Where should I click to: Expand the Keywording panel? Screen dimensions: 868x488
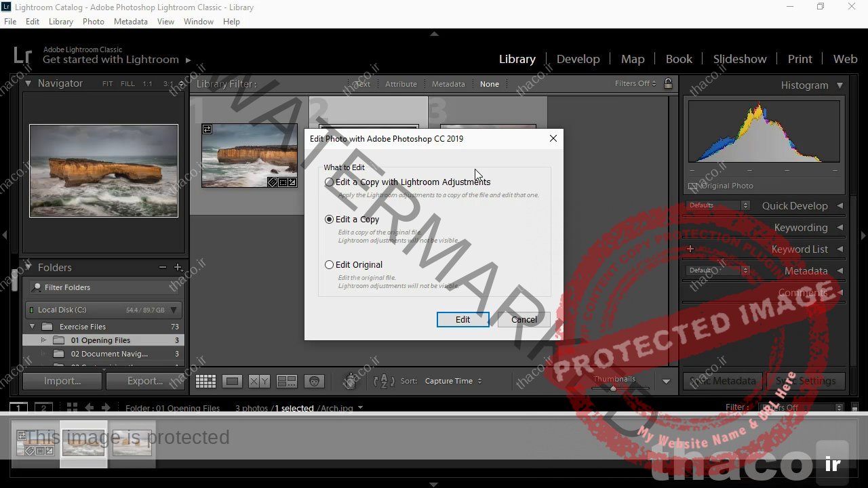coord(840,227)
